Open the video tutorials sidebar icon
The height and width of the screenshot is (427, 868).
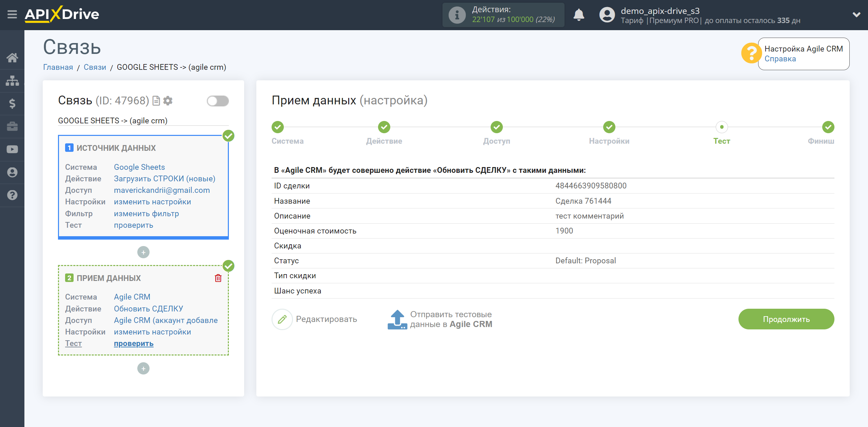pos(12,149)
